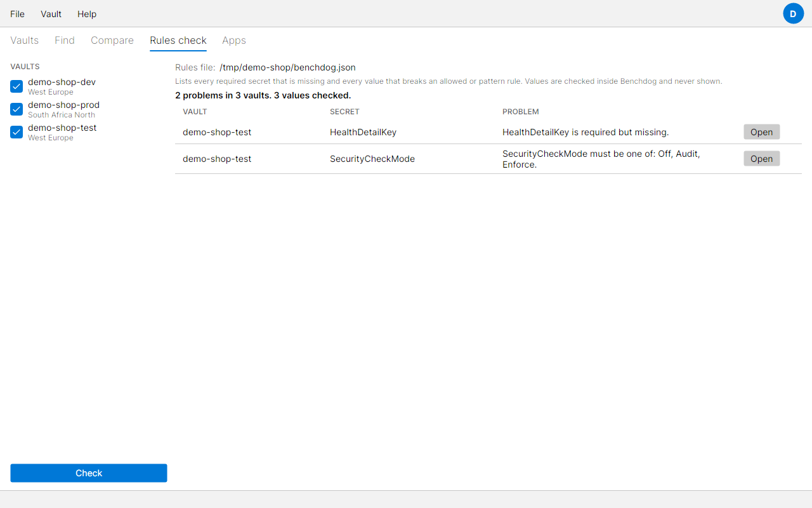Click the 'Rules file:' label

click(x=195, y=67)
